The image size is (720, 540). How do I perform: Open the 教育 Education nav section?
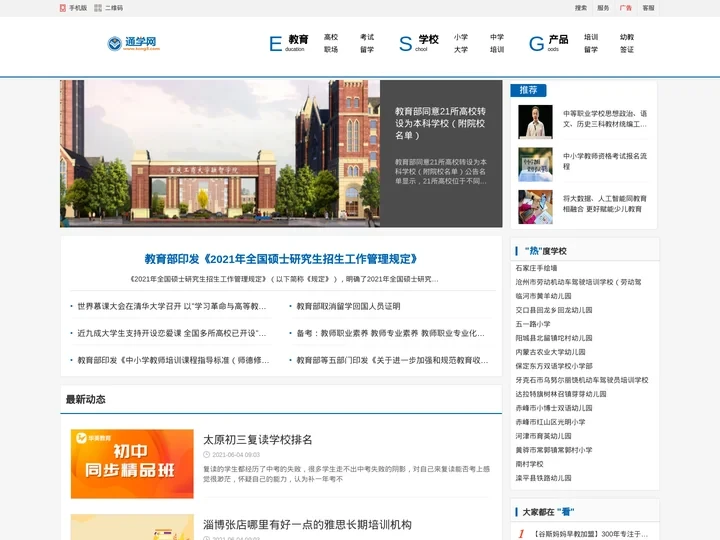point(289,43)
